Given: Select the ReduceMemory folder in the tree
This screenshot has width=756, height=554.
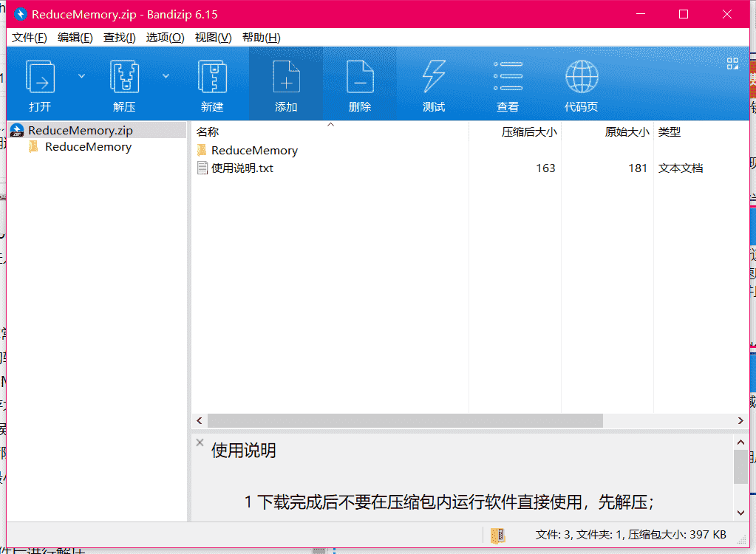Looking at the screenshot, I should point(88,147).
